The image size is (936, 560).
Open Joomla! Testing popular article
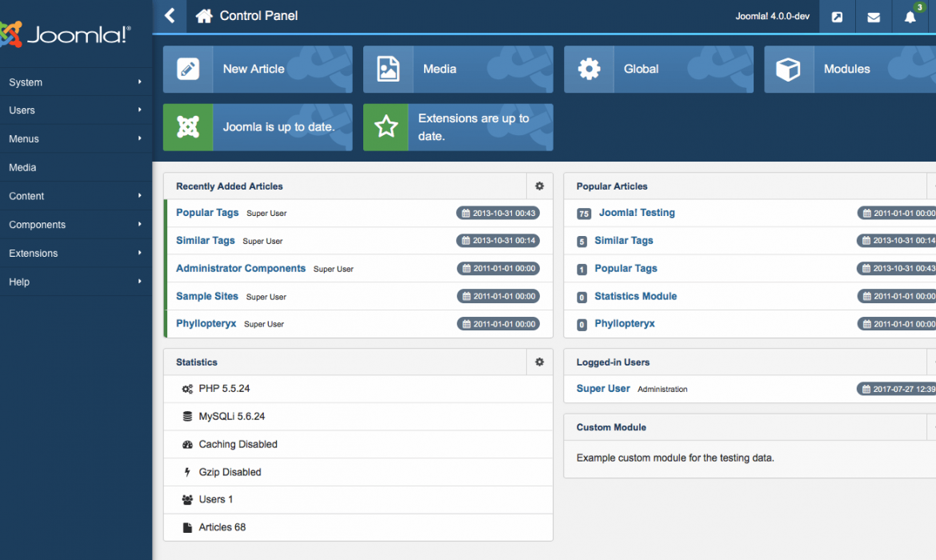pos(637,213)
